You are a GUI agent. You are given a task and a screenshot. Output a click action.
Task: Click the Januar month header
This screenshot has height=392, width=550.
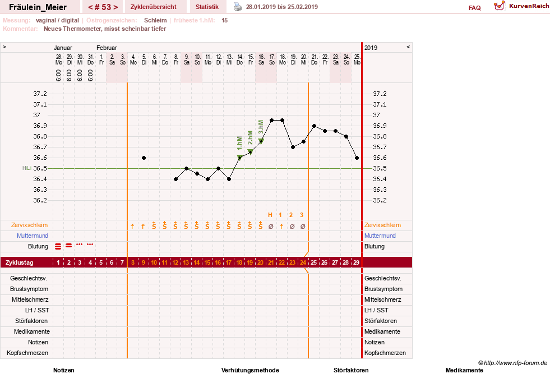point(63,48)
